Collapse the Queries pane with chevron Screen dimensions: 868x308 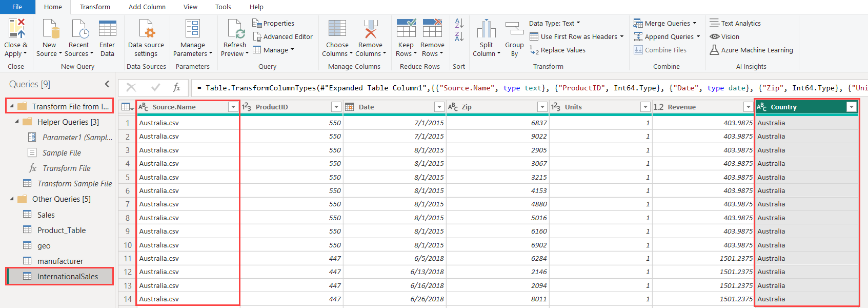(107, 84)
